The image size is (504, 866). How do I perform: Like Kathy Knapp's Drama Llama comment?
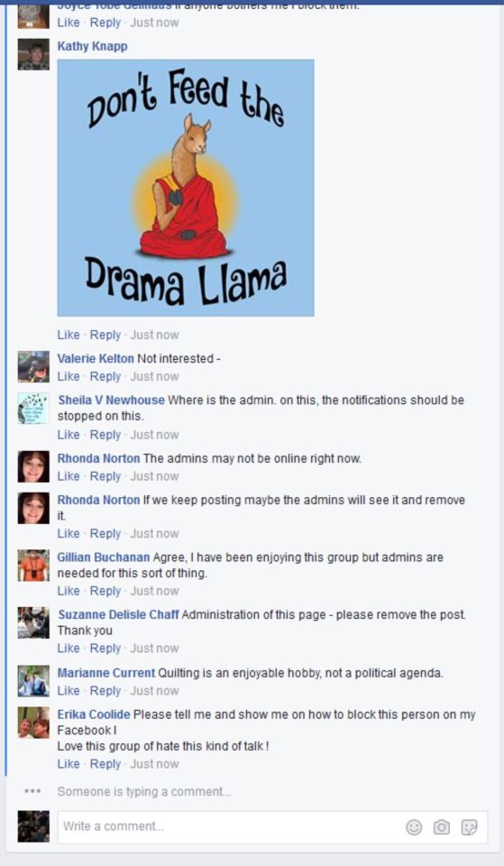tap(69, 335)
